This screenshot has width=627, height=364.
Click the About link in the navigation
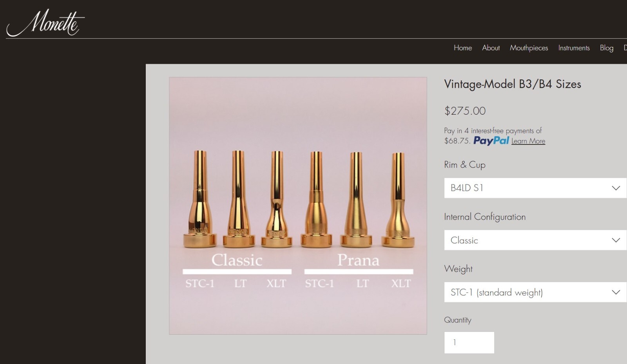pos(491,48)
